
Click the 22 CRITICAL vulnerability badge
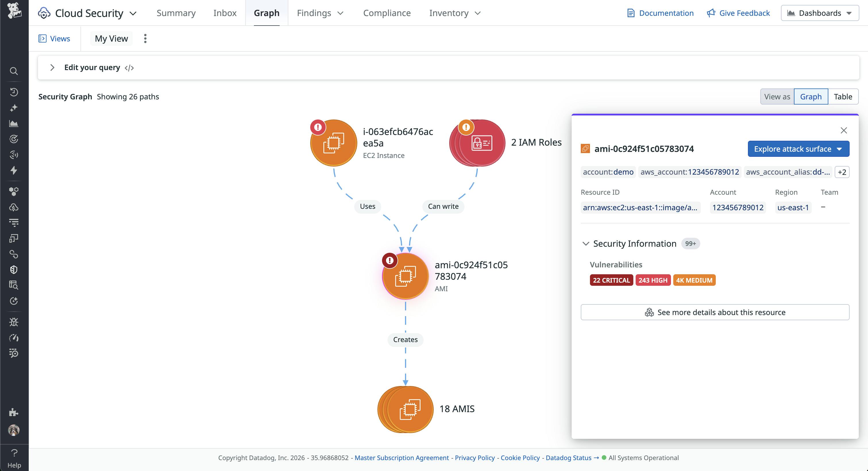click(x=611, y=280)
